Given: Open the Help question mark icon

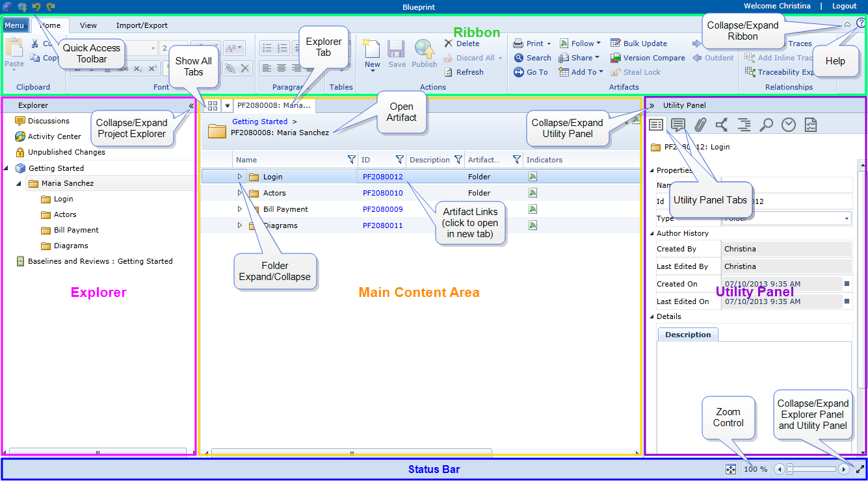Looking at the screenshot, I should point(861,23).
